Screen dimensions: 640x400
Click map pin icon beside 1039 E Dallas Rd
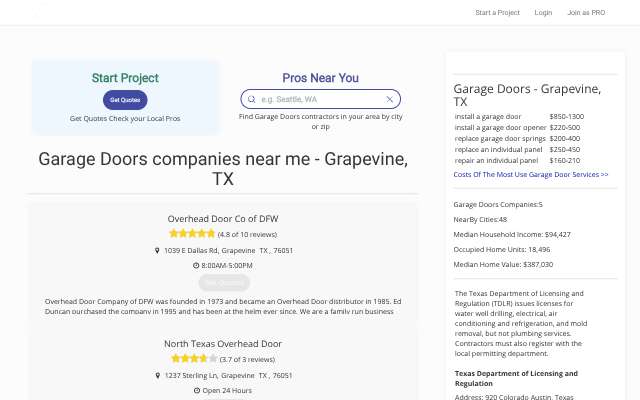tap(157, 250)
